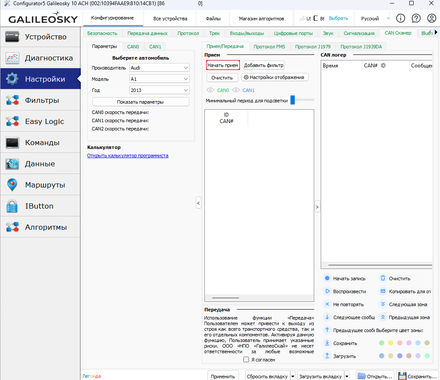Screen dimensions: 440x380
Task: Open the Русский language dropdown
Action: pyautogui.click(x=375, y=19)
